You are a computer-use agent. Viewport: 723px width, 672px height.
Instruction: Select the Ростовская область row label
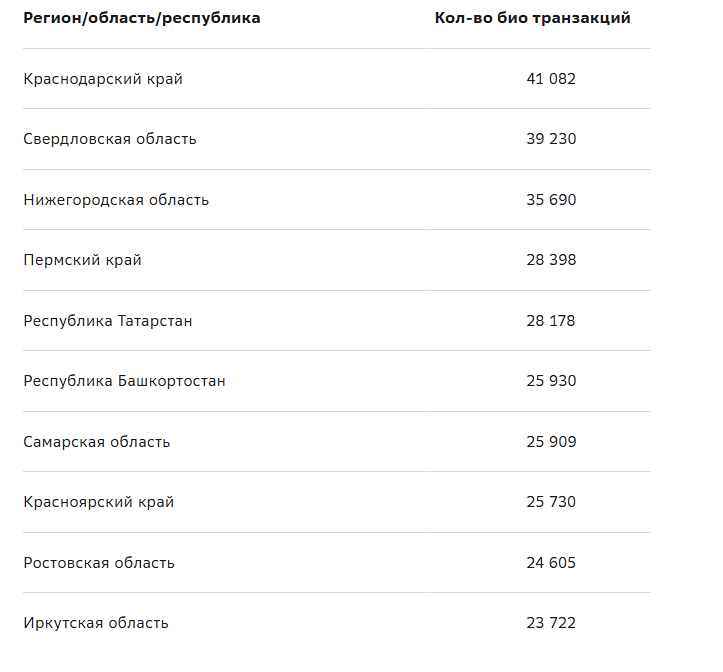99,563
